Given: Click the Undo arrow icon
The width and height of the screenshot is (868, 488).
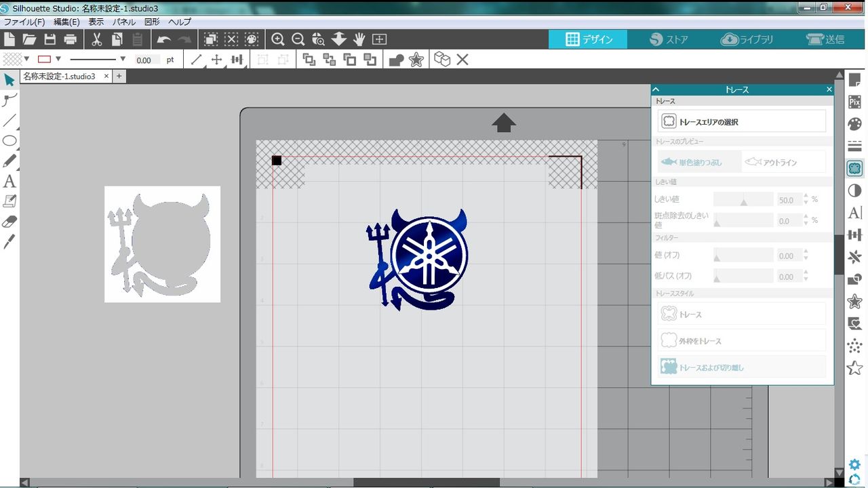Looking at the screenshot, I should click(163, 39).
